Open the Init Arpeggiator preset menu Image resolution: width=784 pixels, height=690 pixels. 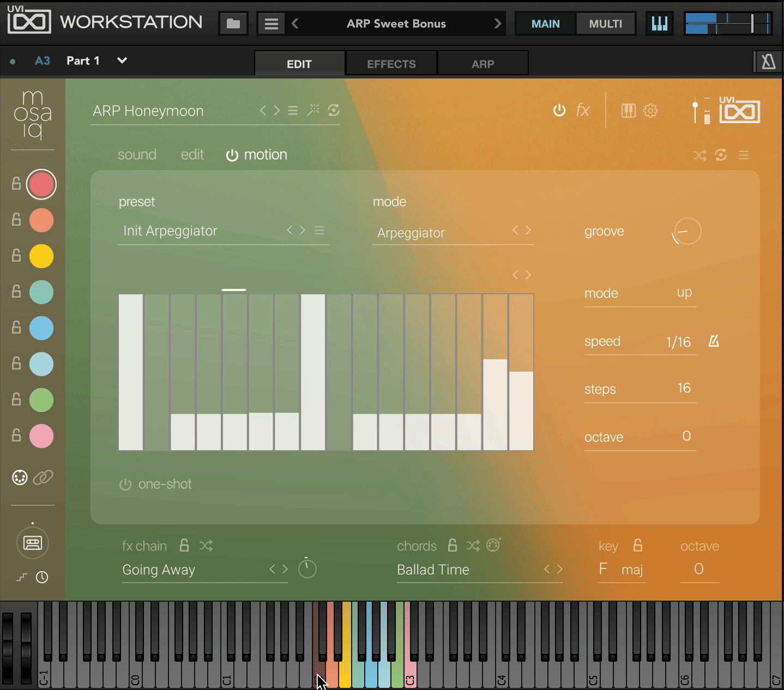pyautogui.click(x=319, y=231)
